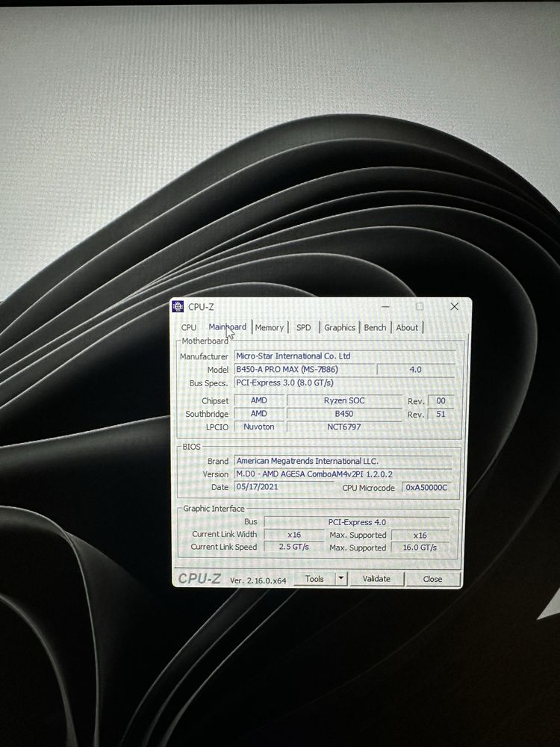Image resolution: width=560 pixels, height=747 pixels.
Task: Minimize the CPU-Z window
Action: [386, 306]
